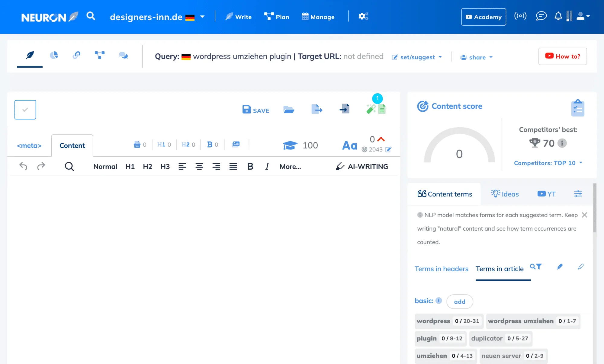Apply H2 heading style
Image resolution: width=604 pixels, height=364 pixels.
click(x=147, y=167)
